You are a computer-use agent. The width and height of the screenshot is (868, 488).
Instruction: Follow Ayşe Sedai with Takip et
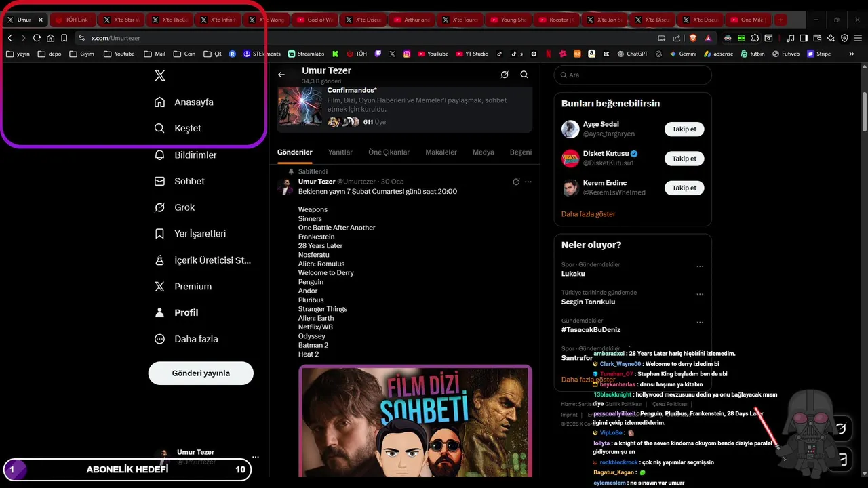point(684,129)
